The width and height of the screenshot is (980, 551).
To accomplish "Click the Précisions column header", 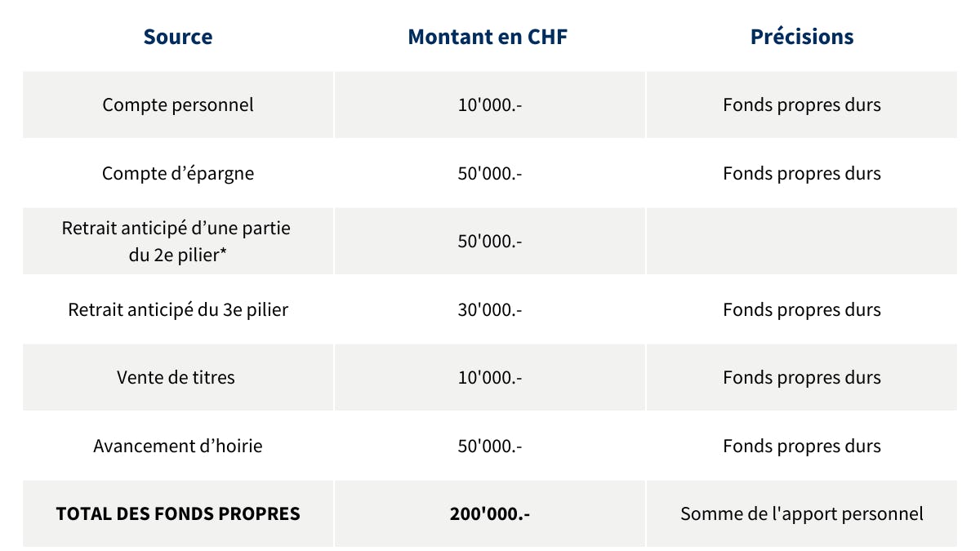I will click(802, 37).
